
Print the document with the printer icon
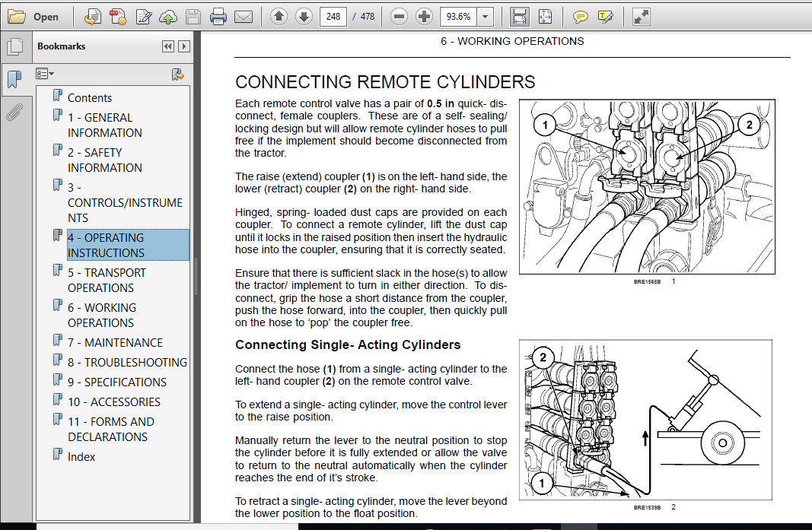point(218,17)
